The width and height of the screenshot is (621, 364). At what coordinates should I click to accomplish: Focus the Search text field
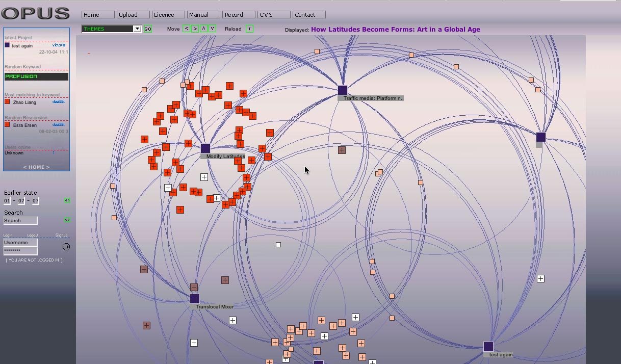point(20,221)
